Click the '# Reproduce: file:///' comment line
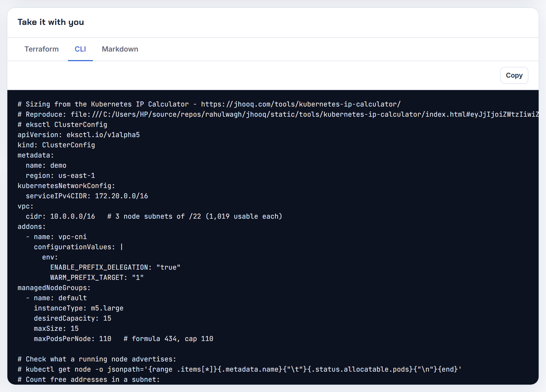The image size is (546, 392). coord(278,114)
